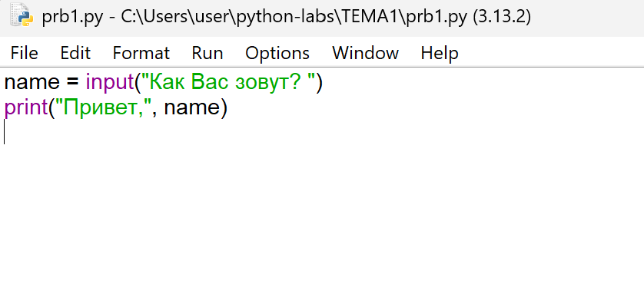The height and width of the screenshot is (307, 644).
Task: Open the Run menu
Action: pos(207,53)
